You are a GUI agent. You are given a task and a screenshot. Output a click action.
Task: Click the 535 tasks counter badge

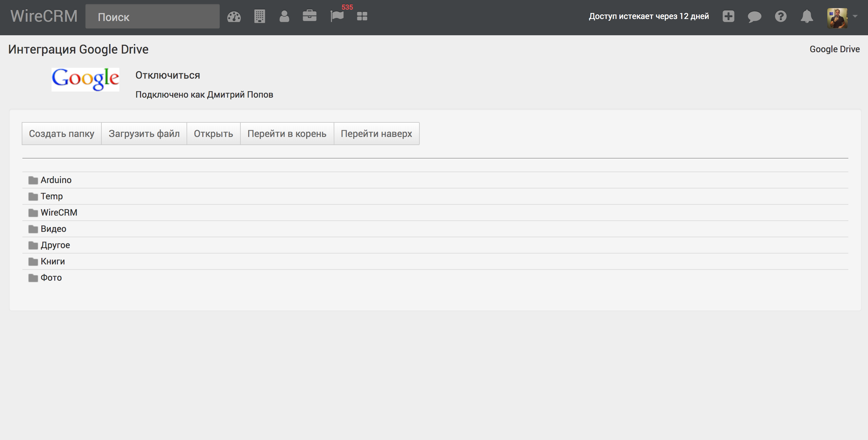(x=347, y=7)
